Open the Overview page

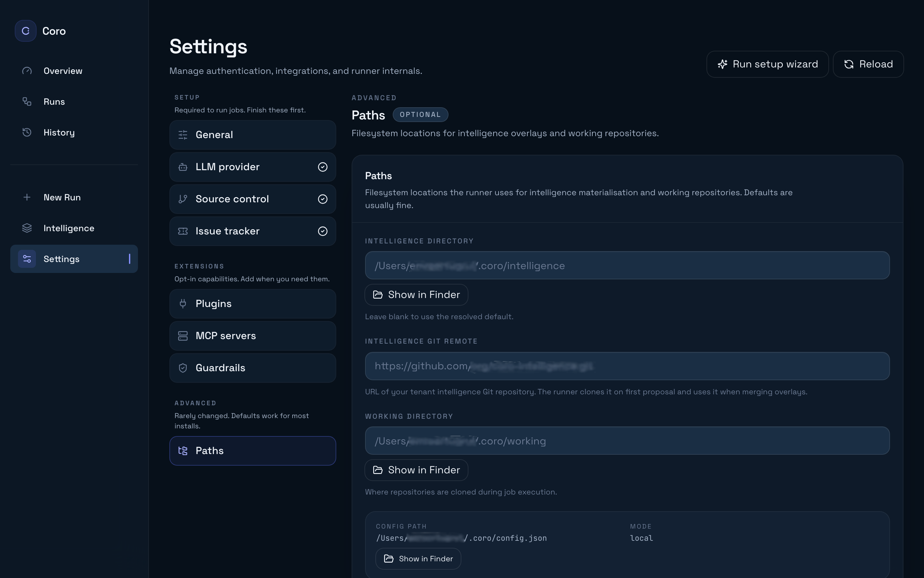click(x=74, y=71)
